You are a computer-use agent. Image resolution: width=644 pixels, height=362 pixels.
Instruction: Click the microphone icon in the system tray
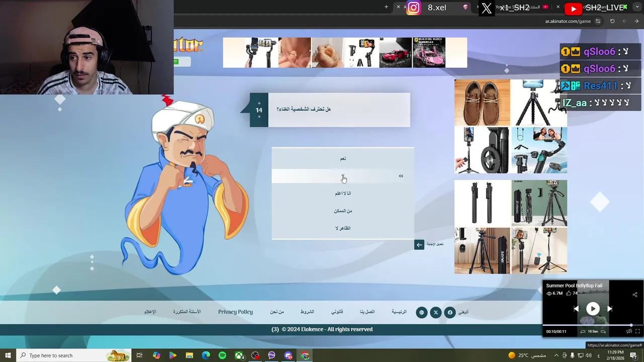572,355
